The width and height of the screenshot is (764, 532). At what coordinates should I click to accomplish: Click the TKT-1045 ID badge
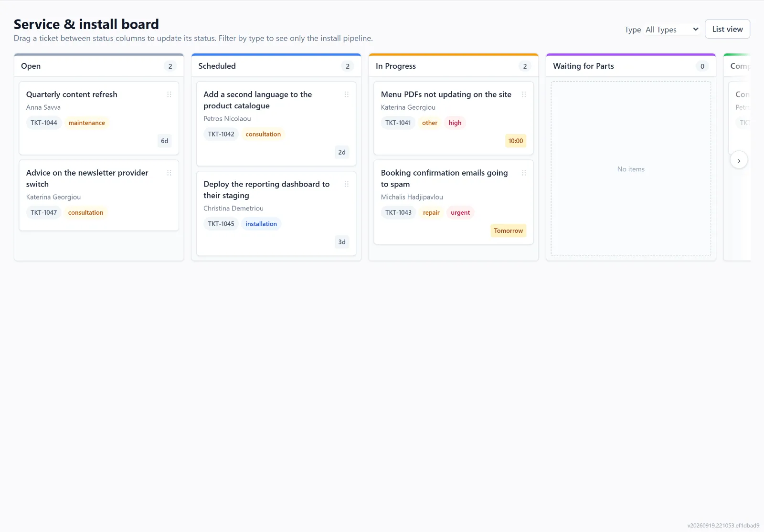point(221,224)
